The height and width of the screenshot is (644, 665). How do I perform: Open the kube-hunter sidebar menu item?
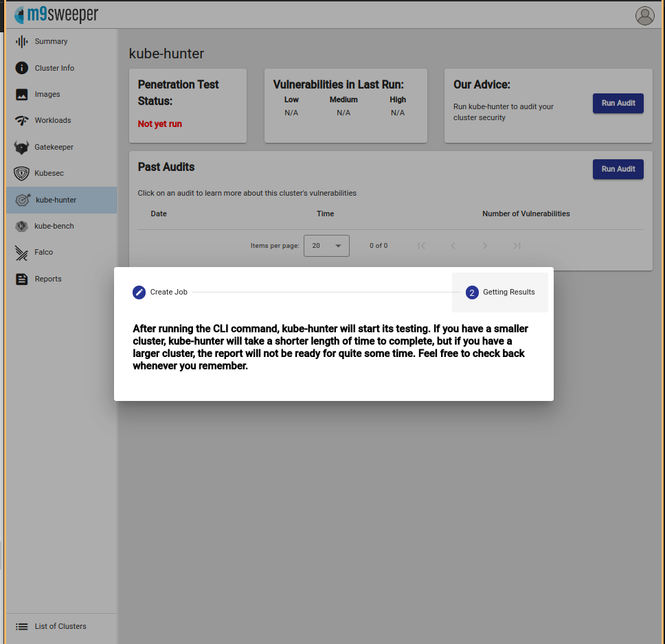[61, 200]
